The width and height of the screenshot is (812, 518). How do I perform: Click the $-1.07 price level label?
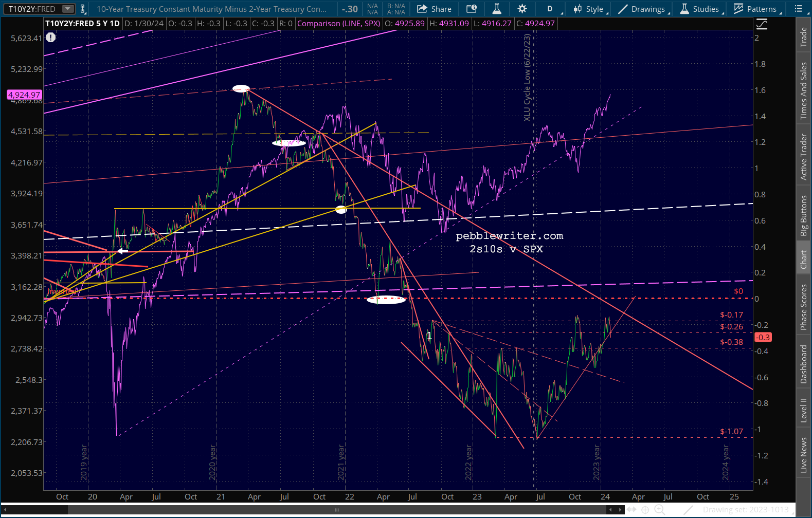point(731,432)
